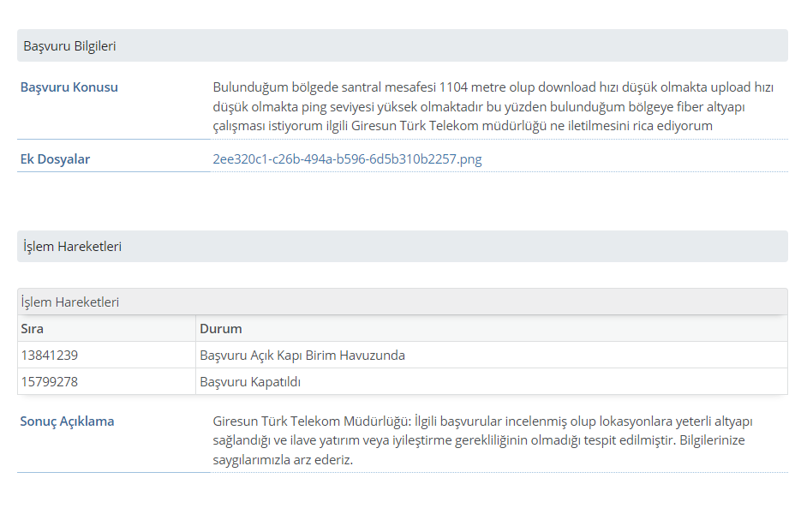The height and width of the screenshot is (532, 807).
Task: Click status Başvuru Açık Kapı Birim Havuzunda
Action: coord(302,355)
